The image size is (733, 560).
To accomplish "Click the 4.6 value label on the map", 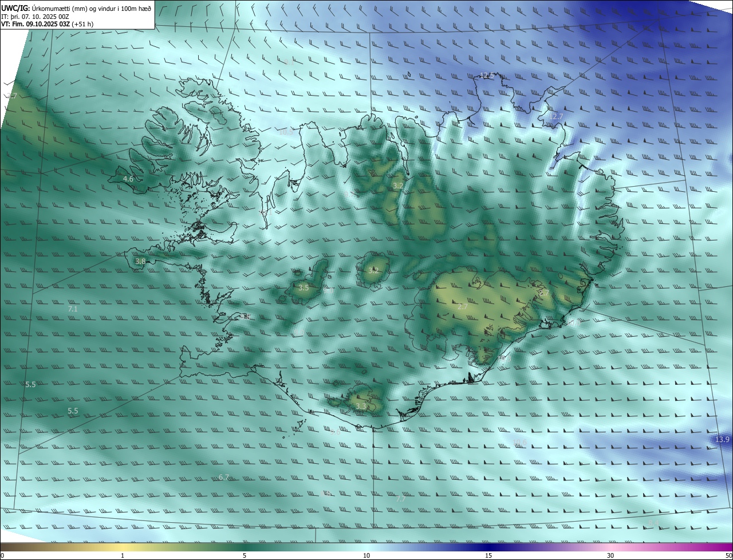I will 128,179.
